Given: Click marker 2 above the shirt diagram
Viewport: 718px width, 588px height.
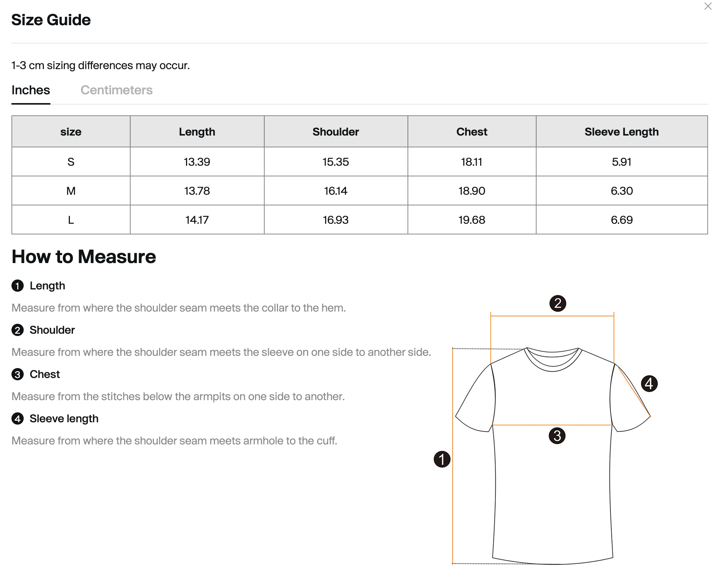Looking at the screenshot, I should pyautogui.click(x=558, y=303).
